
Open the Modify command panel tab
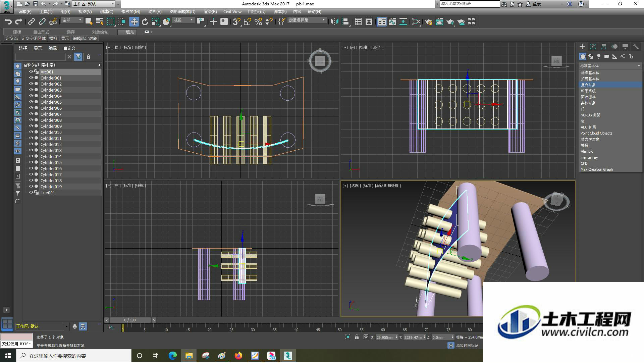[593, 47]
